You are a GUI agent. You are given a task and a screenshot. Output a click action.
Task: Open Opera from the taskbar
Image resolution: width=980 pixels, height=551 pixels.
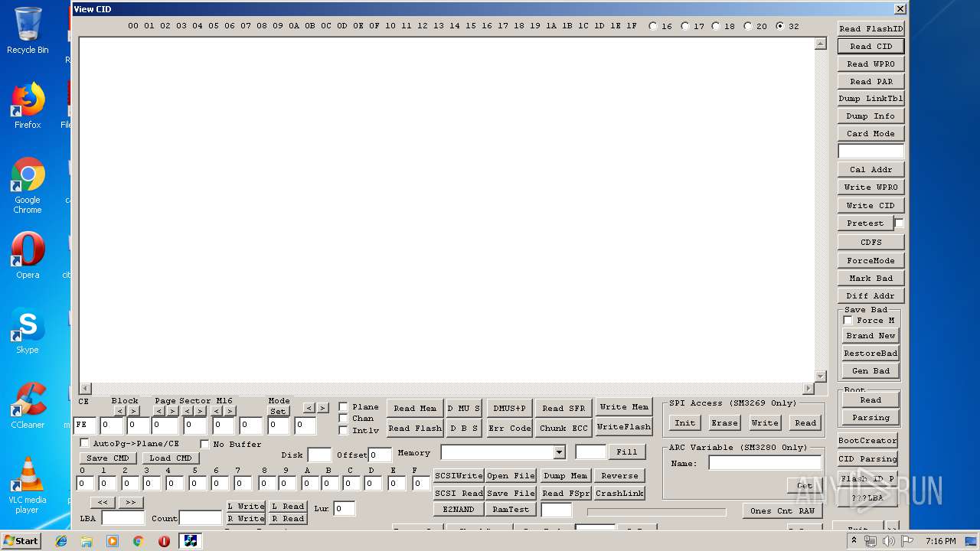164,541
